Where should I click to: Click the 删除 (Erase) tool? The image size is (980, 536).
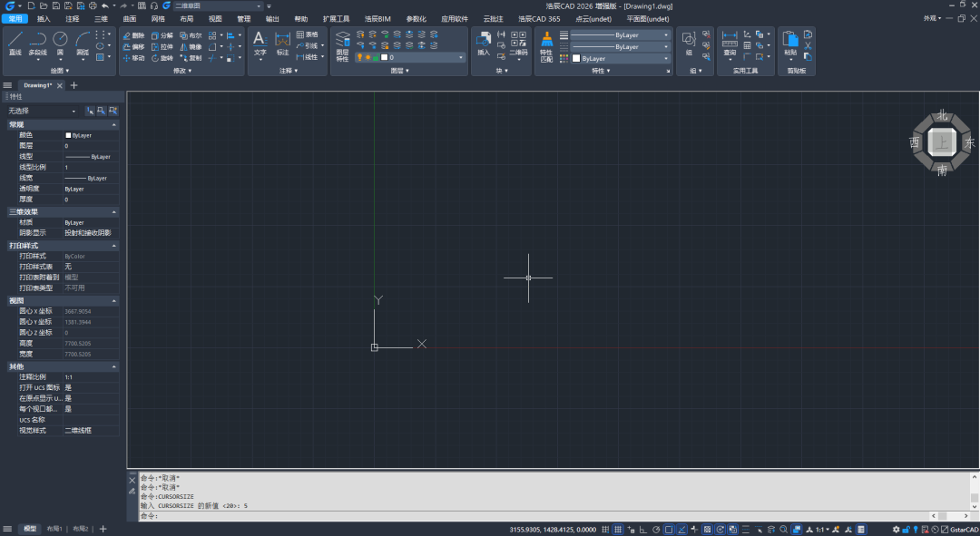click(133, 35)
